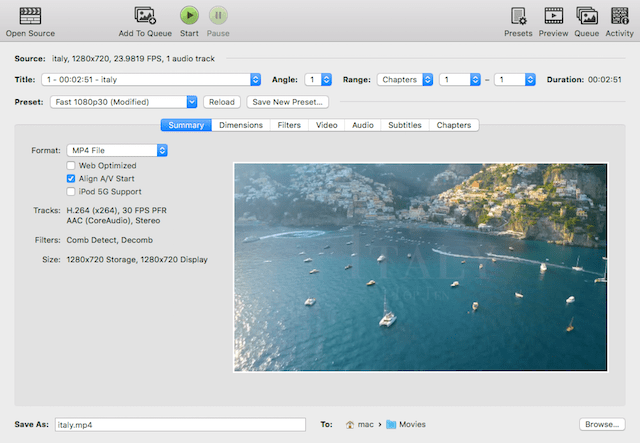Click the Duration value 00:02:51
640x443 pixels.
click(x=605, y=80)
